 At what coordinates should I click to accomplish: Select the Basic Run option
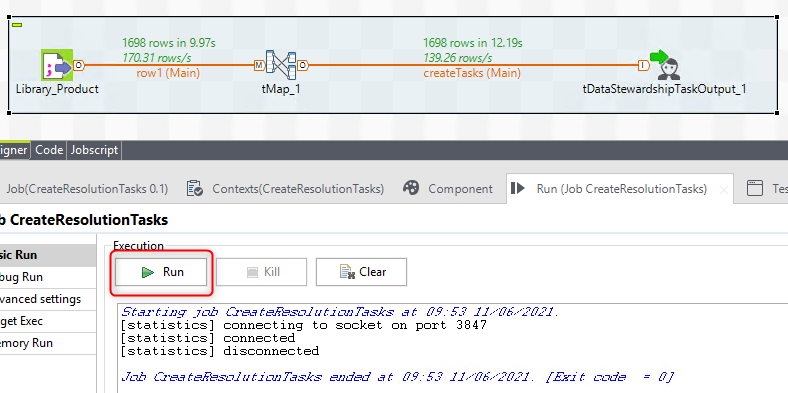tap(48, 255)
